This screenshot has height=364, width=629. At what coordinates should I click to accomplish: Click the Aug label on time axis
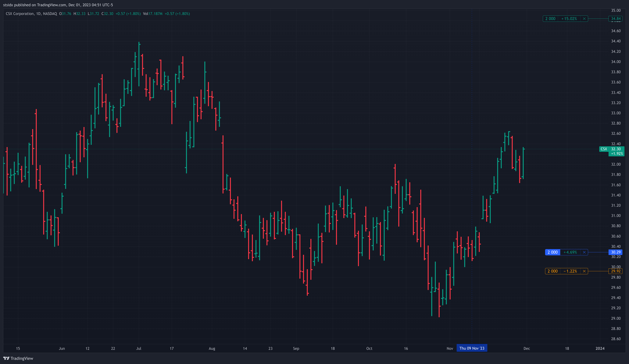coord(212,348)
